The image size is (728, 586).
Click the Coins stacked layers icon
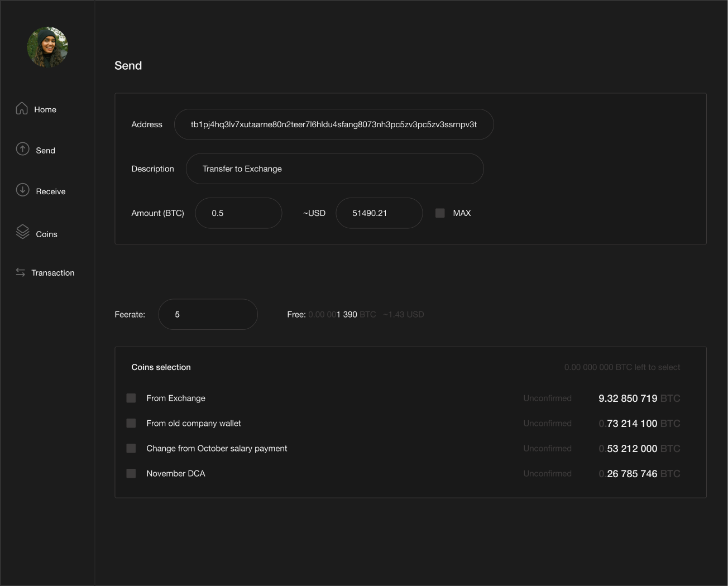(x=22, y=232)
